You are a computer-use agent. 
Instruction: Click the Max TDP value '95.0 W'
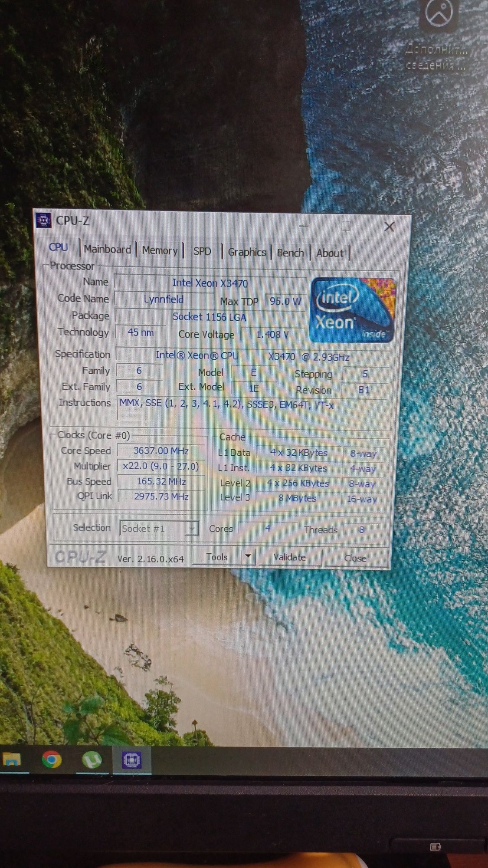[x=285, y=301]
